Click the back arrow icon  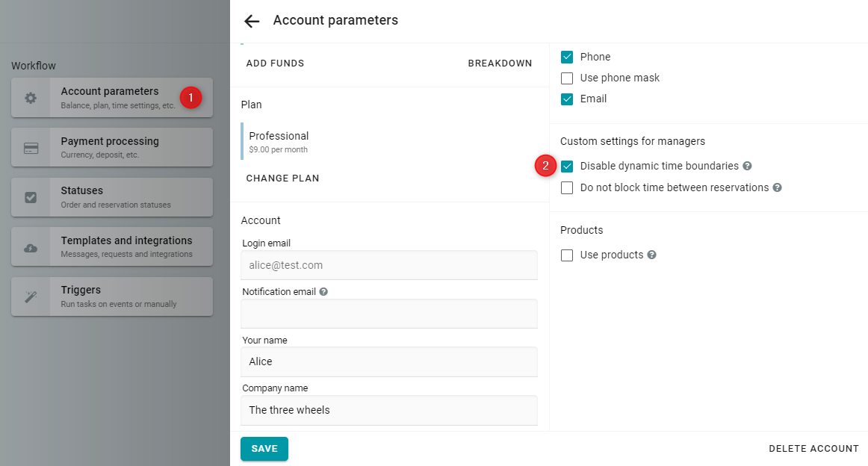coord(252,21)
